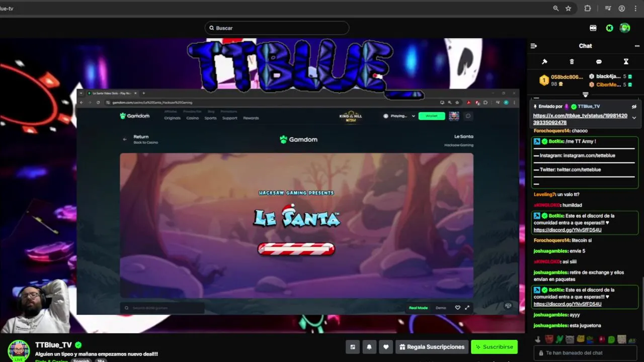Viewport: 644px width, 362px height.
Task: Click the TTBlue_TV channel name
Action: (53, 345)
